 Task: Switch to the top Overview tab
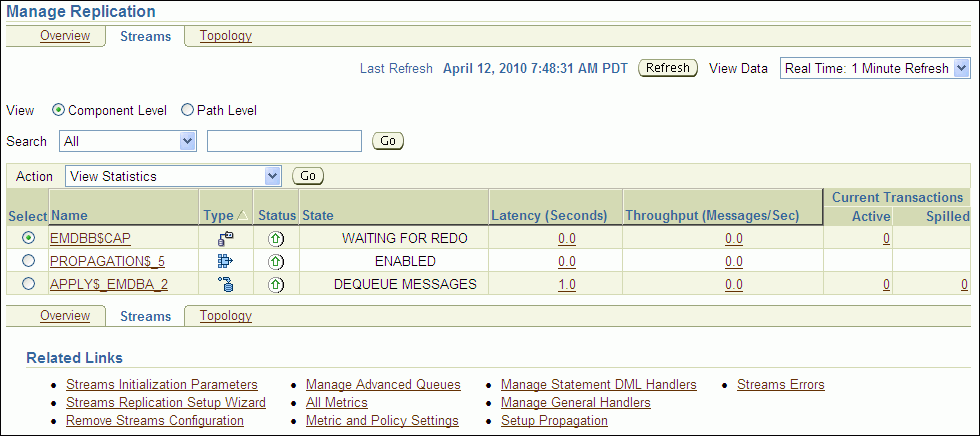click(65, 36)
